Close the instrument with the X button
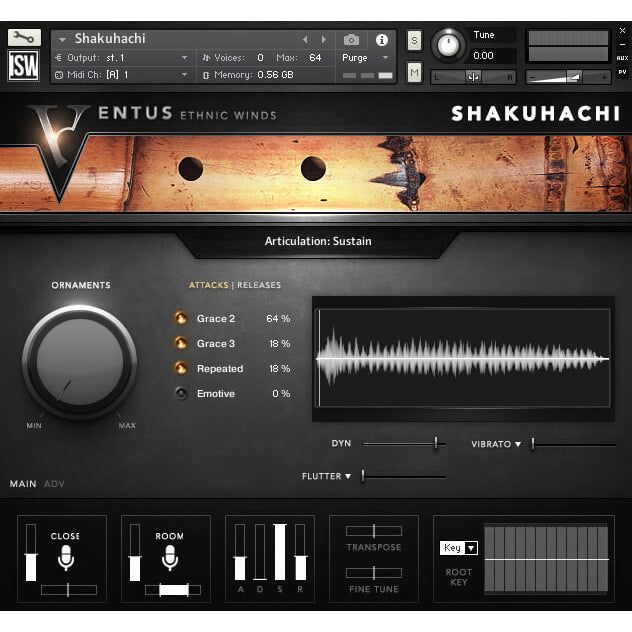Viewport: 632px width, 632px height. pos(622,31)
